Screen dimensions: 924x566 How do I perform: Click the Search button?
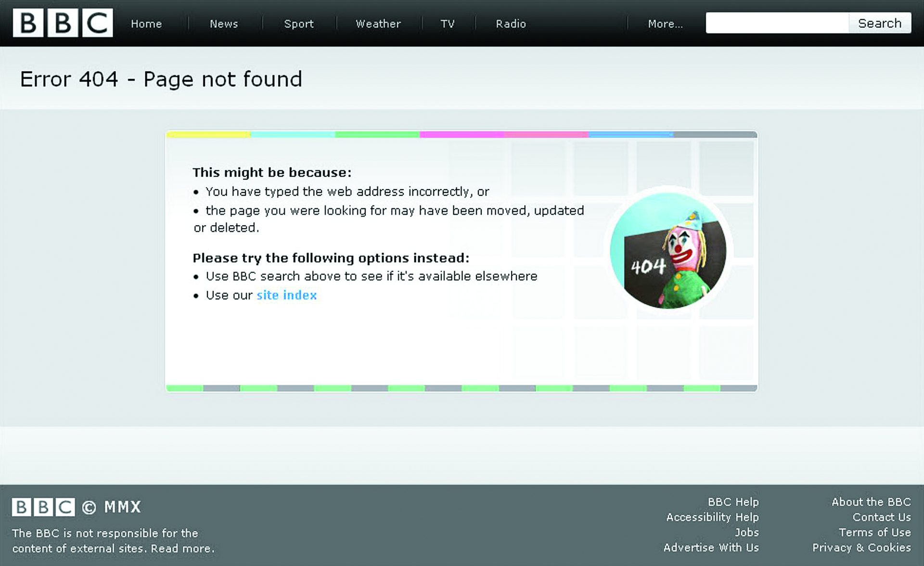pos(881,23)
